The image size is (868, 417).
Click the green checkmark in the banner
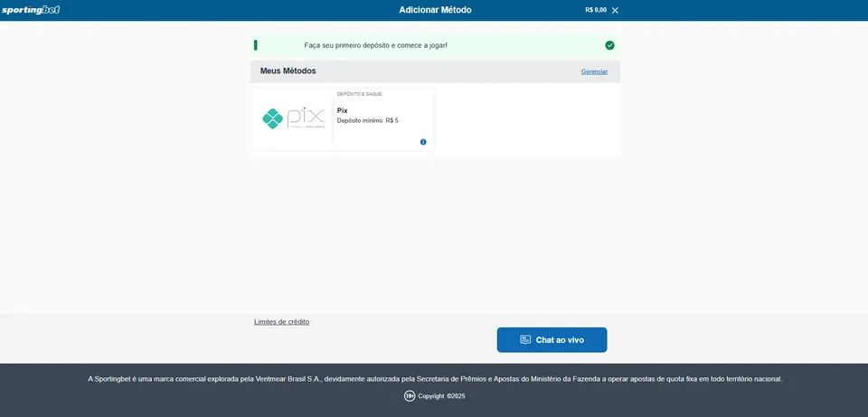(609, 45)
